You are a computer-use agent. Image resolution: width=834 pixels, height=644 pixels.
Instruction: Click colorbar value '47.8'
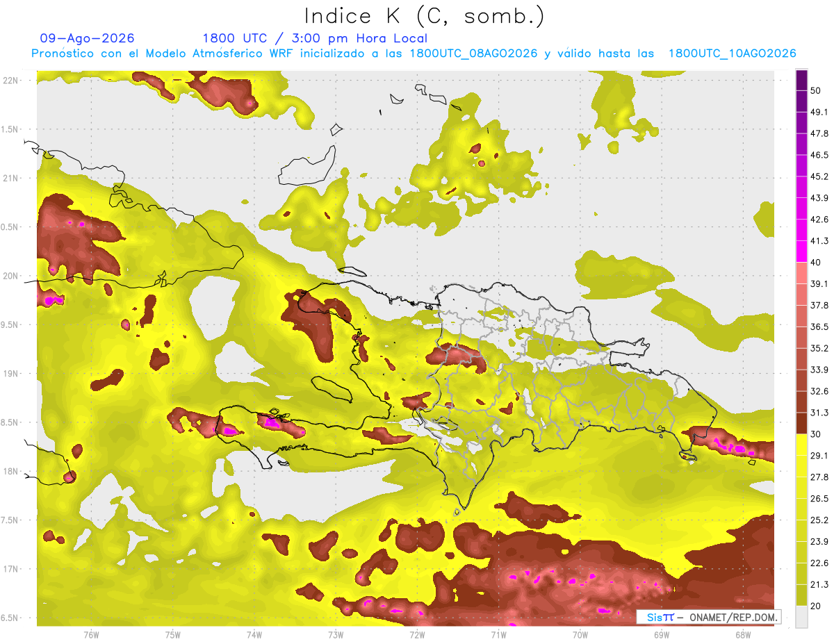[819, 133]
